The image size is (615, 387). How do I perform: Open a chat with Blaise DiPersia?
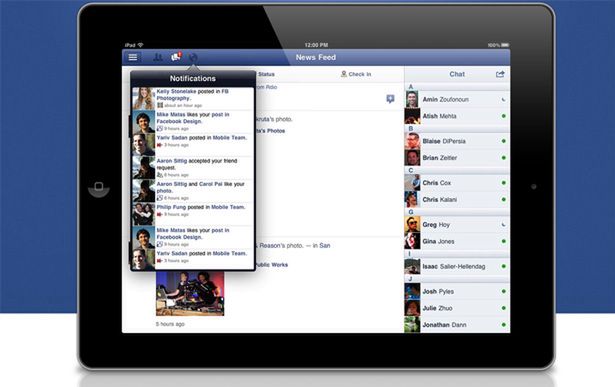pos(457,141)
